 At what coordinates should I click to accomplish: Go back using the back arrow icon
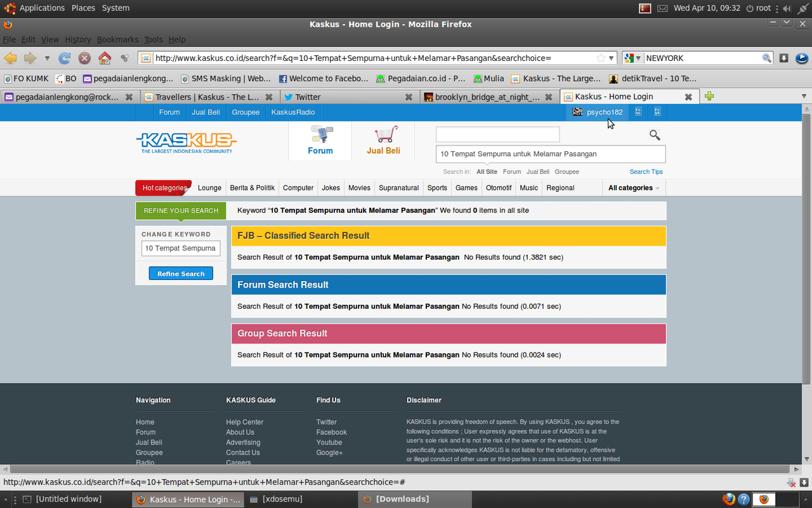11,58
